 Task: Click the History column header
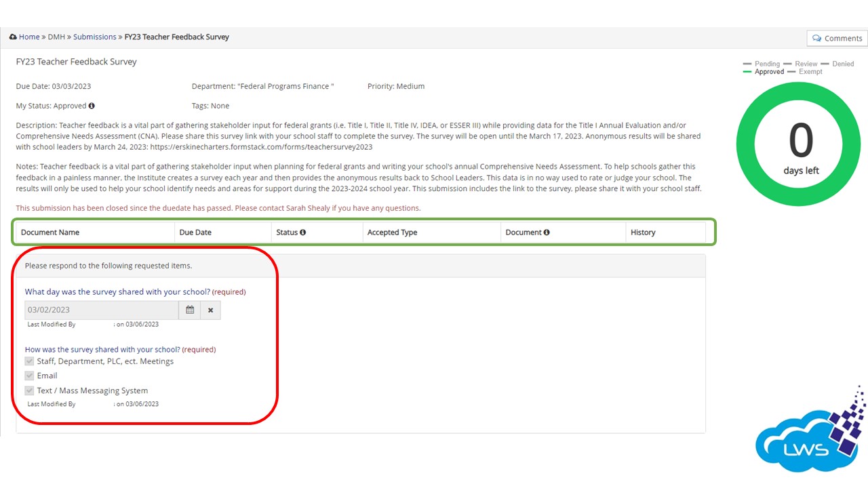click(643, 232)
